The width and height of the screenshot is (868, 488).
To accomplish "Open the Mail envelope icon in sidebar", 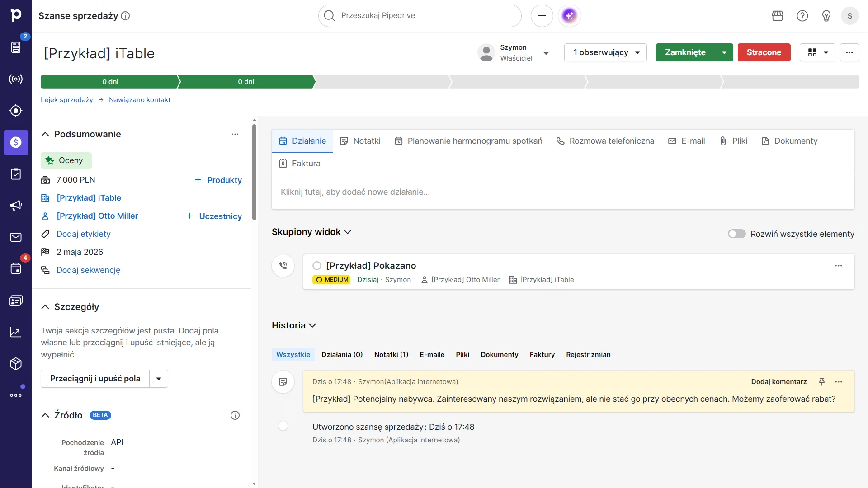I will click(x=16, y=237).
